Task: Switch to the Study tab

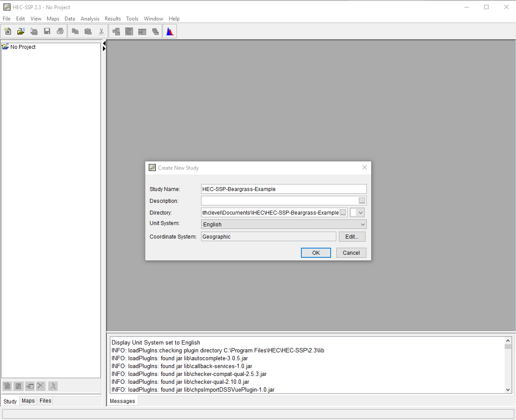Action: pos(10,401)
